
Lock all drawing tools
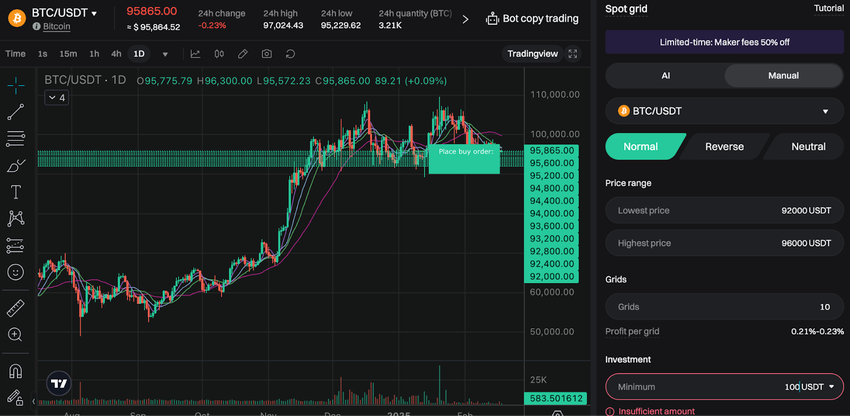(16, 398)
